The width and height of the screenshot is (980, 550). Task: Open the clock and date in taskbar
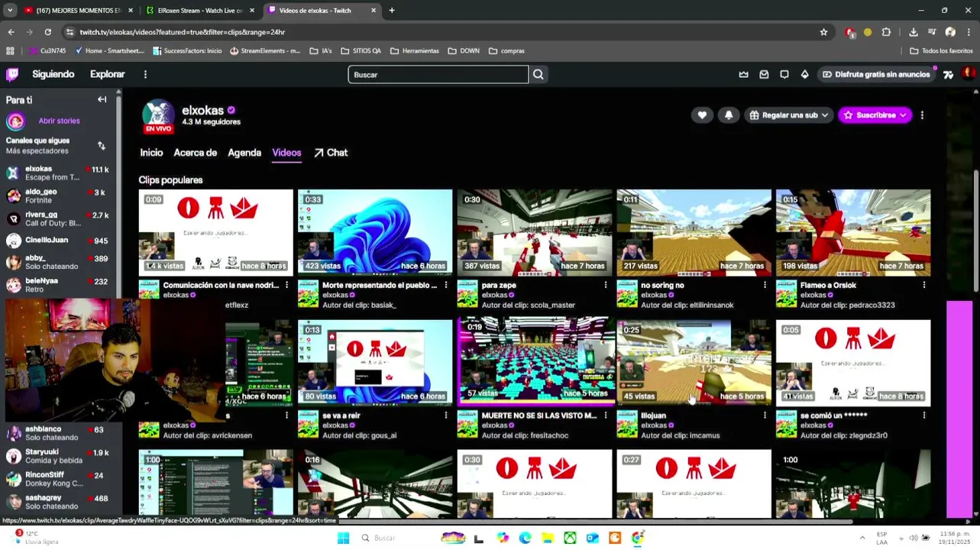pyautogui.click(x=956, y=538)
